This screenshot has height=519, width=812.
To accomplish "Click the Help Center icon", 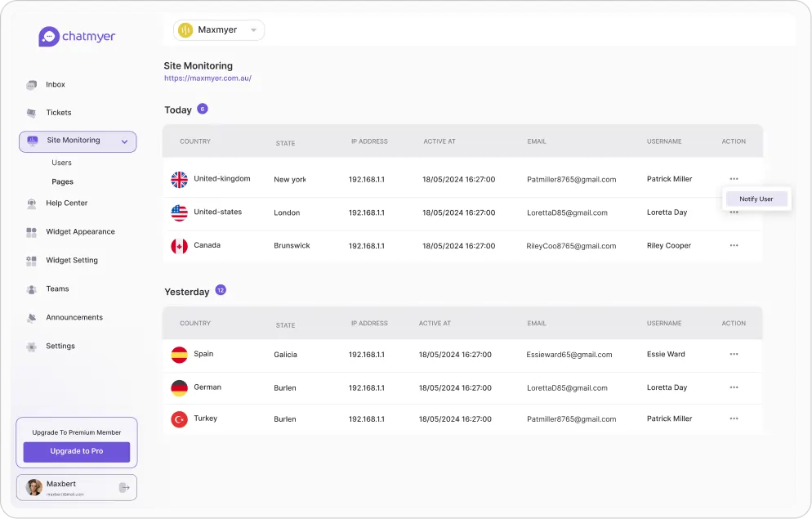I will (31, 204).
